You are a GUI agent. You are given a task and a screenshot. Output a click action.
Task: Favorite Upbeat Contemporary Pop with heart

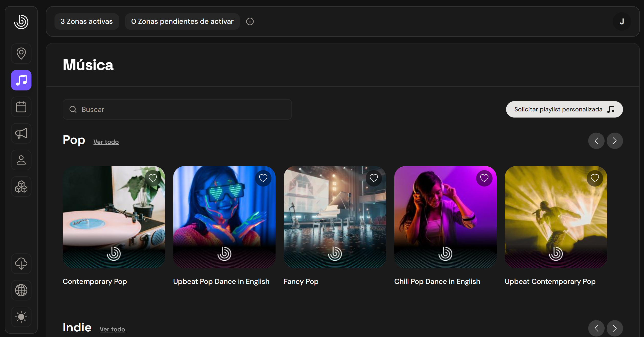point(595,178)
